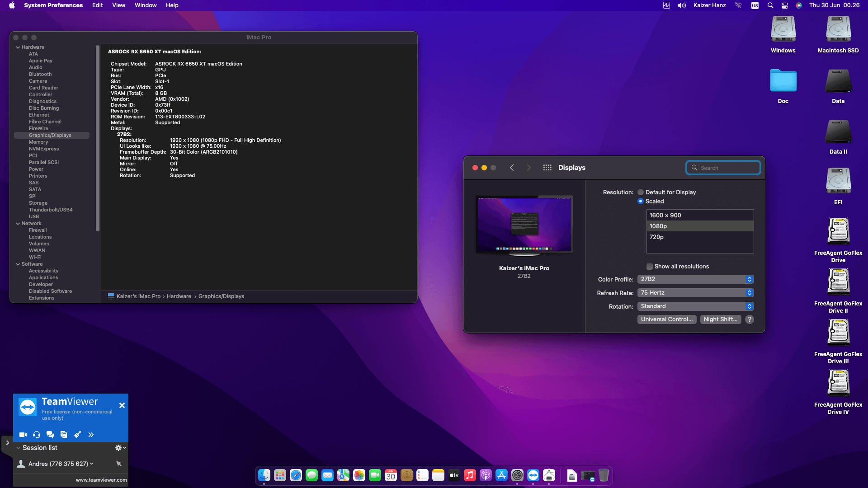Show more TeamViewer tools with double chevron
Image resolution: width=868 pixels, height=488 pixels.
[x=91, y=435]
